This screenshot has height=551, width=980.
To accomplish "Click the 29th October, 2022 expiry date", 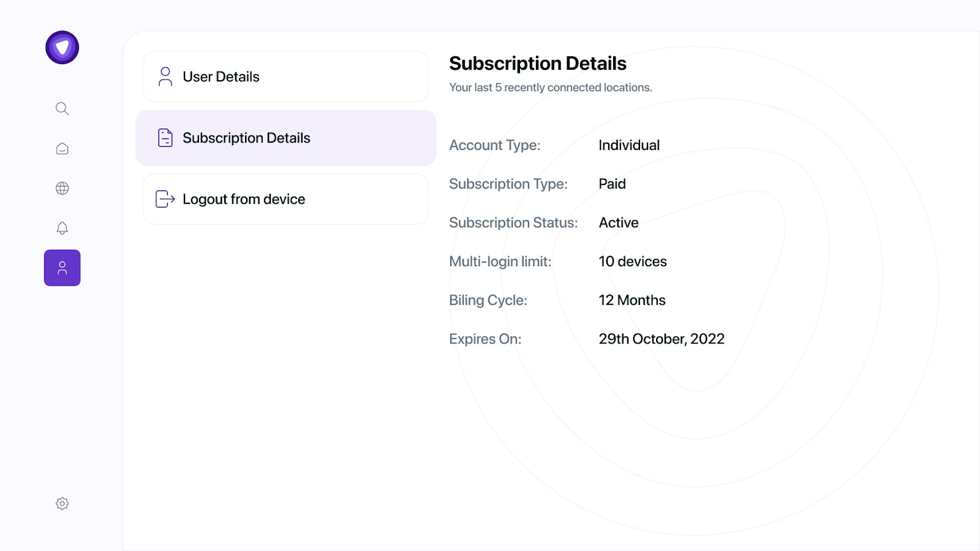I will (x=661, y=339).
